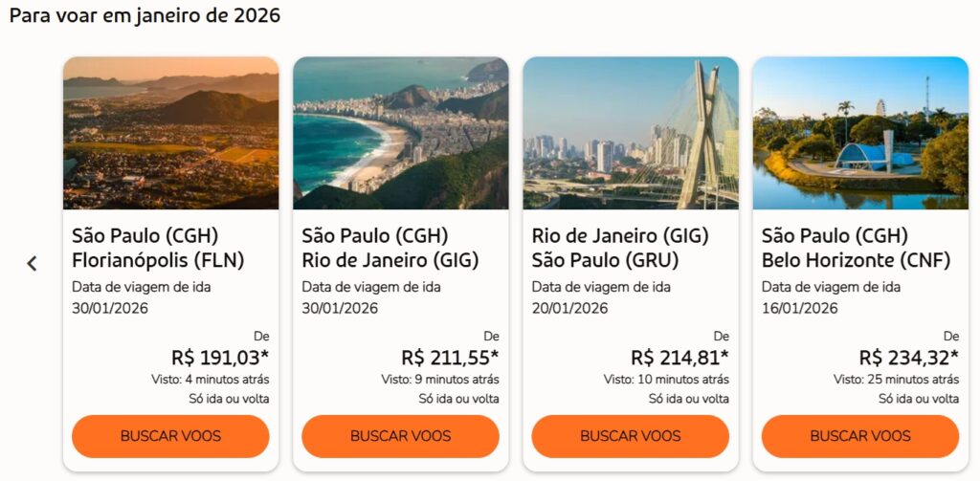Open the Belo Horizonte Pampulha photo
This screenshot has width=980, height=481.
859,133
